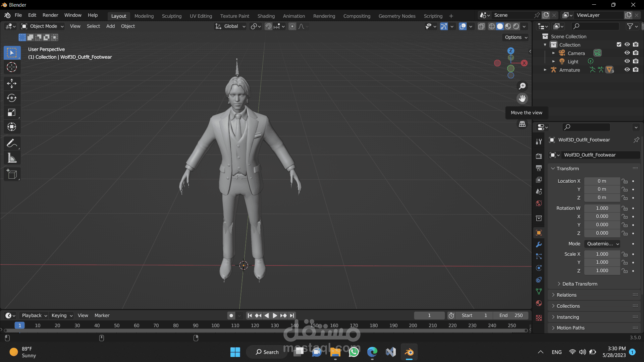Toggle camera view in viewport
The height and width of the screenshot is (362, 644).
coord(522,111)
